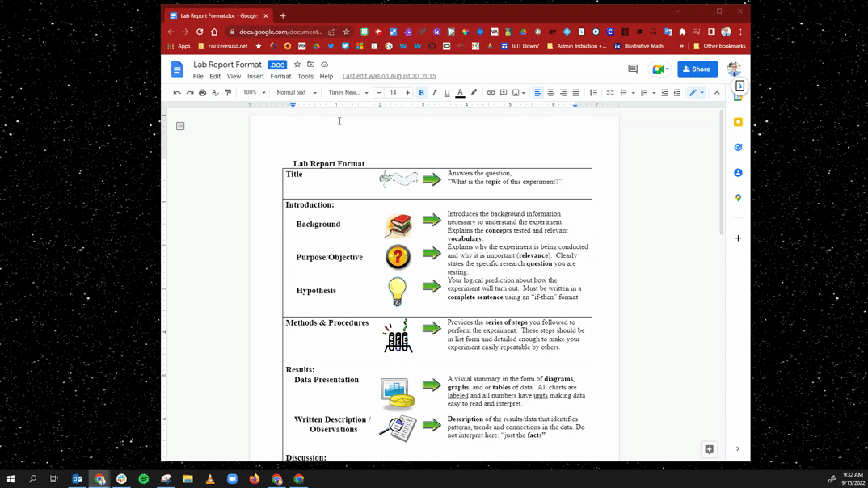The width and height of the screenshot is (868, 488).
Task: Toggle italic formatting
Action: (x=434, y=92)
